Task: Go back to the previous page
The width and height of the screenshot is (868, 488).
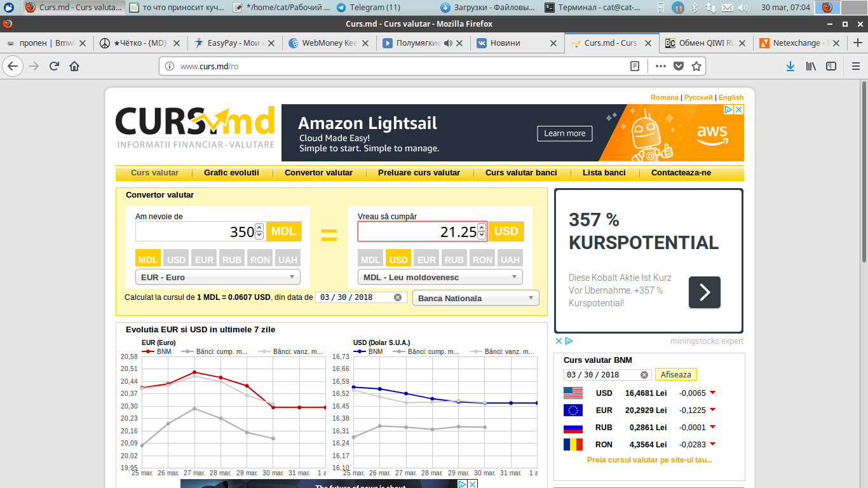Action: (x=13, y=66)
